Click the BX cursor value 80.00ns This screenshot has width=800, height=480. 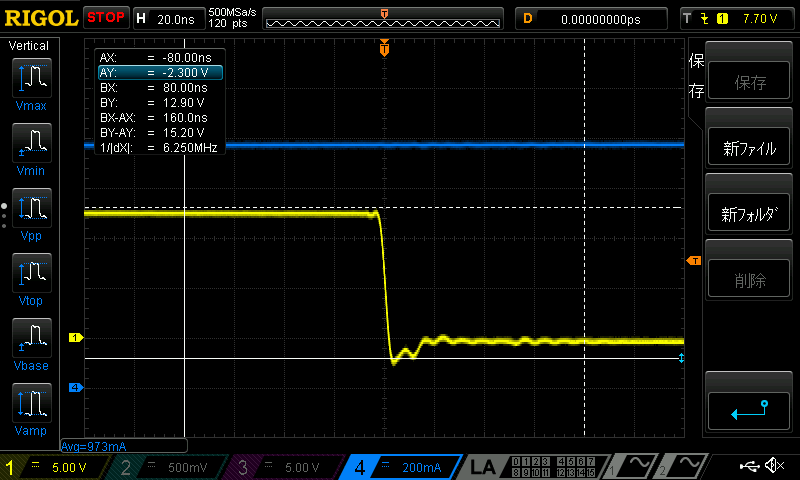click(x=185, y=88)
